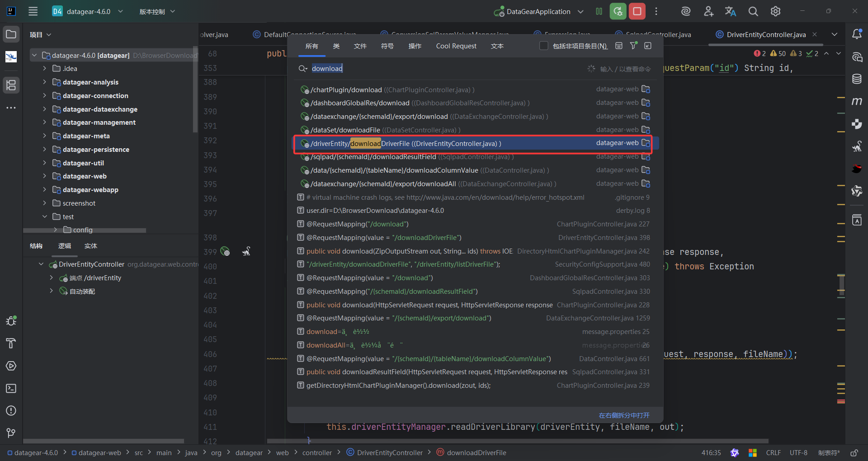Close the DriverEntityController.java editor tab
This screenshot has width=868, height=461.
click(x=815, y=34)
